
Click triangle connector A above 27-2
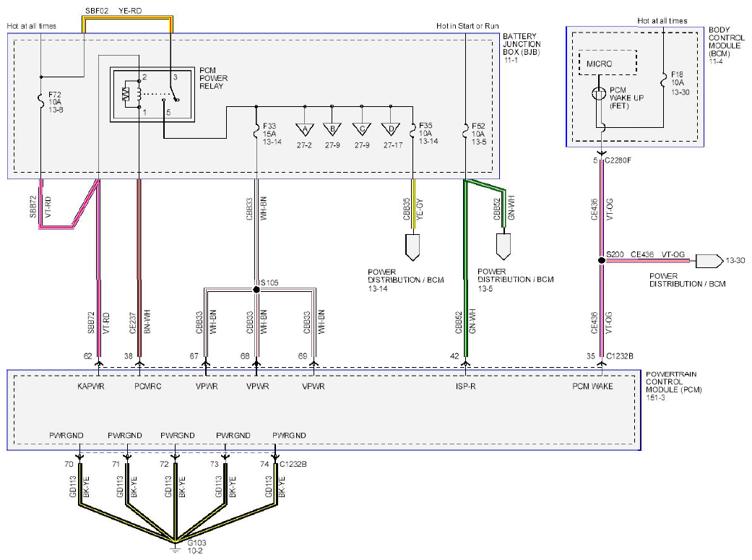pyautogui.click(x=305, y=129)
